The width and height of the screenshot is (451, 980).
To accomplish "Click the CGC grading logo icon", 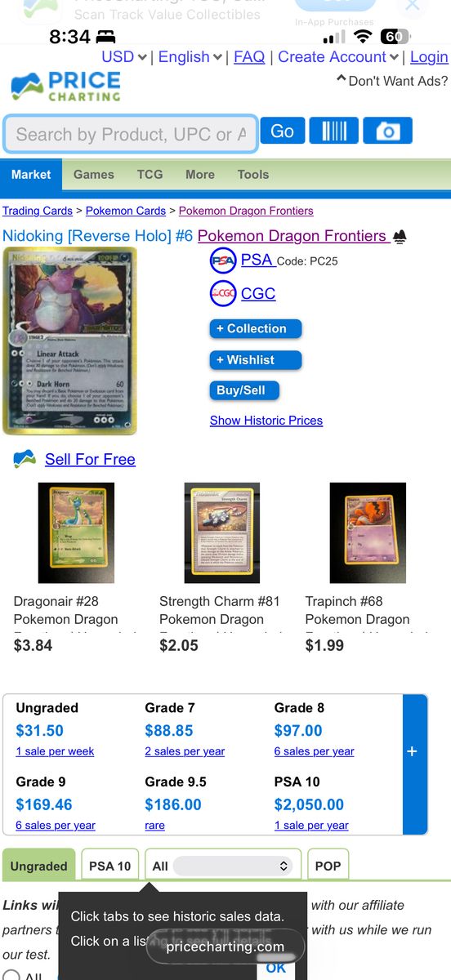I will coord(223,293).
